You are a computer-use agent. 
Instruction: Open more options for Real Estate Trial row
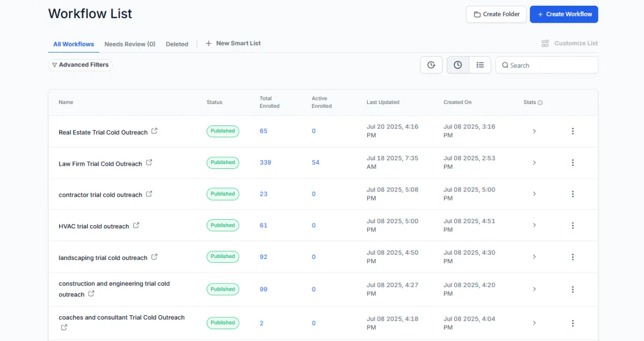coord(573,131)
